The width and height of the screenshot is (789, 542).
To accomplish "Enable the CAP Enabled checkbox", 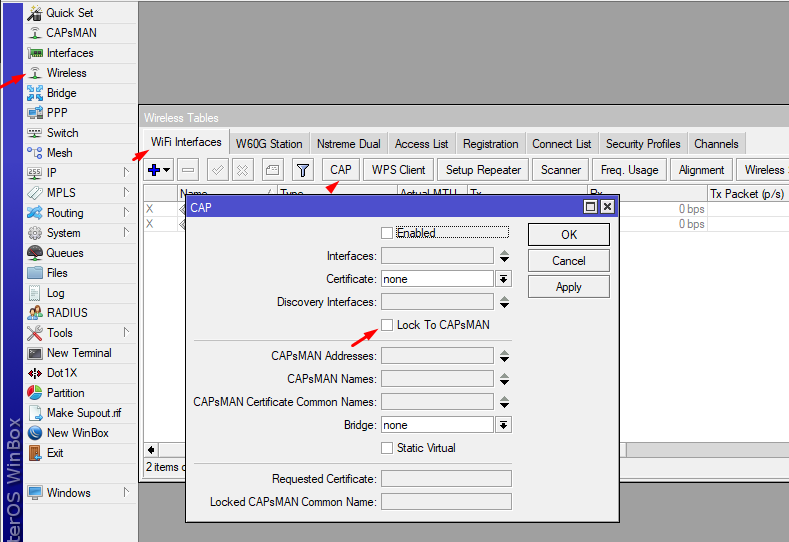I will click(x=387, y=233).
